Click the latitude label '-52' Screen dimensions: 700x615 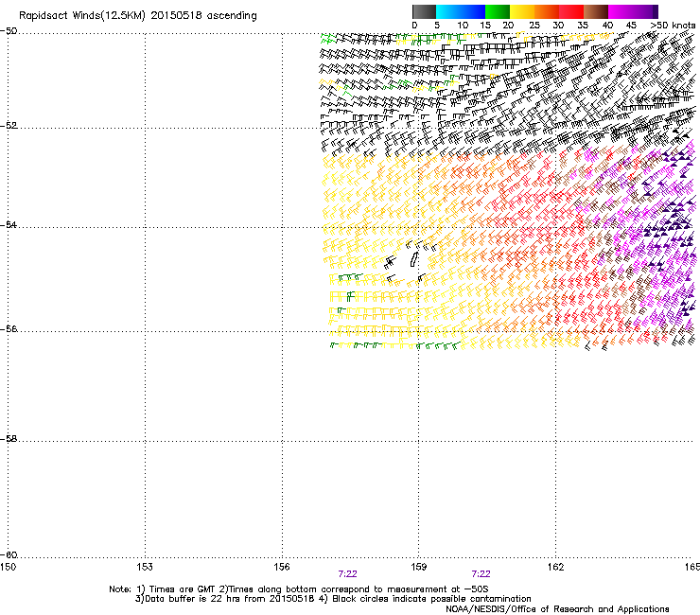coord(9,125)
